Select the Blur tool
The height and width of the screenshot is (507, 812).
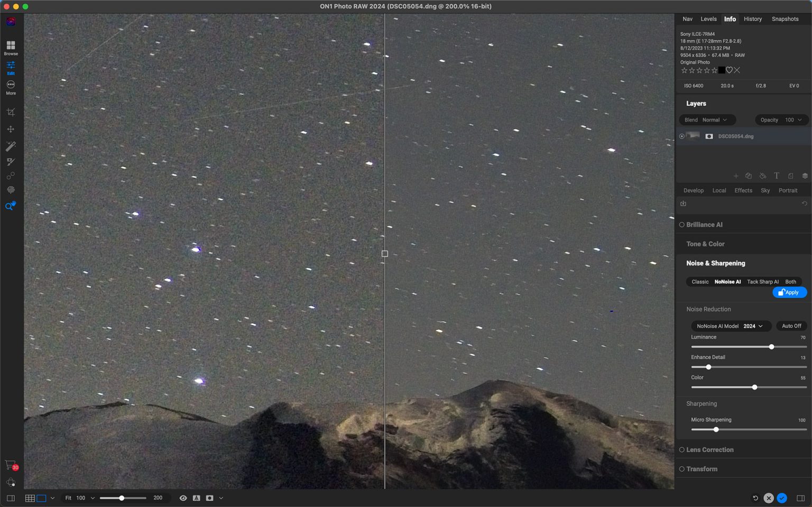pyautogui.click(x=11, y=176)
